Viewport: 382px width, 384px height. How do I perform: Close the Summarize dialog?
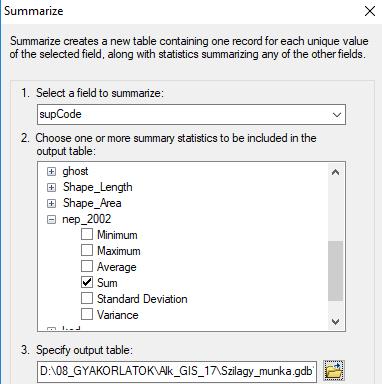[x=370, y=11]
